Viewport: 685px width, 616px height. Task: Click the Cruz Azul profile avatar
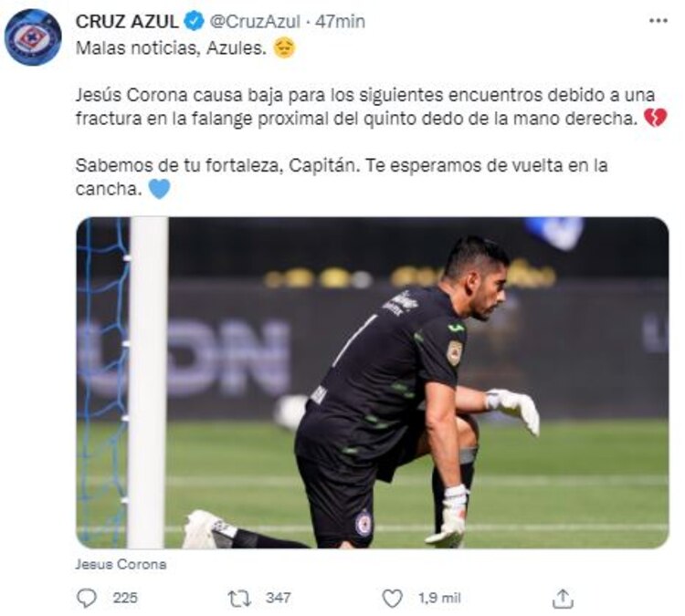pos(33,37)
